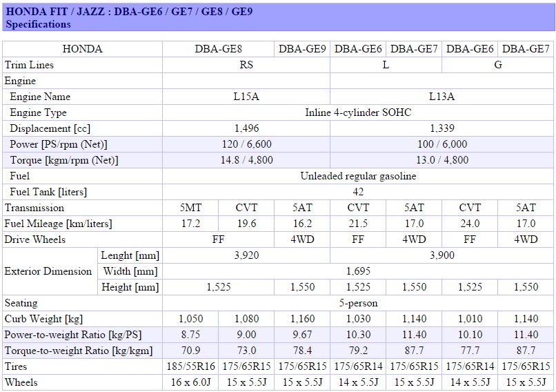
Task: Select the 'HONDA' header cell
Action: click(x=82, y=48)
